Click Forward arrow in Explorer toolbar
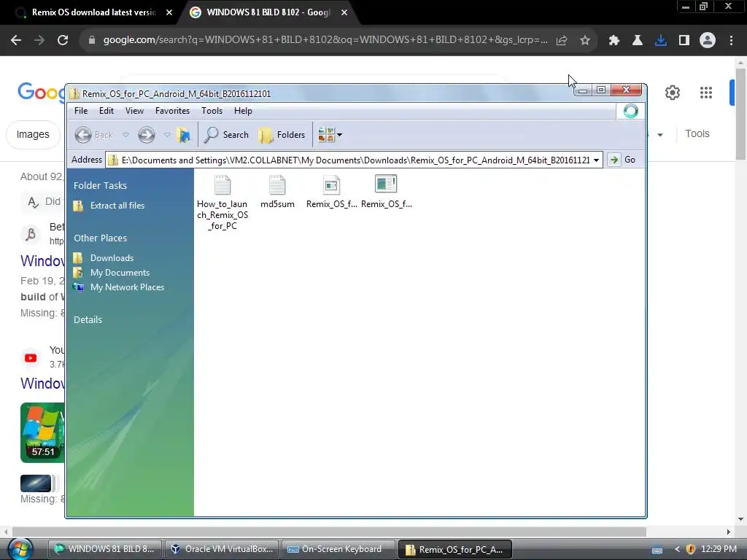Screen dimensions: 747x560 pos(146,135)
